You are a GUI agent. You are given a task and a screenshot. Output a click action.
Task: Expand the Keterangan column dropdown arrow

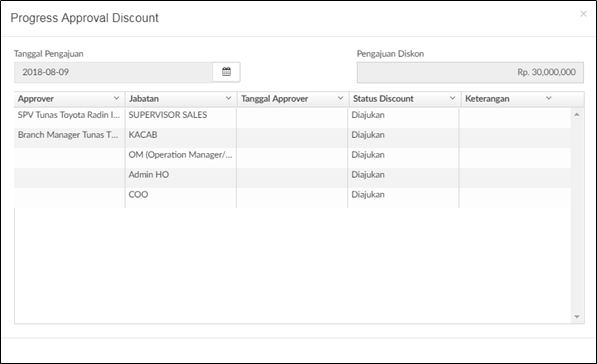[549, 98]
